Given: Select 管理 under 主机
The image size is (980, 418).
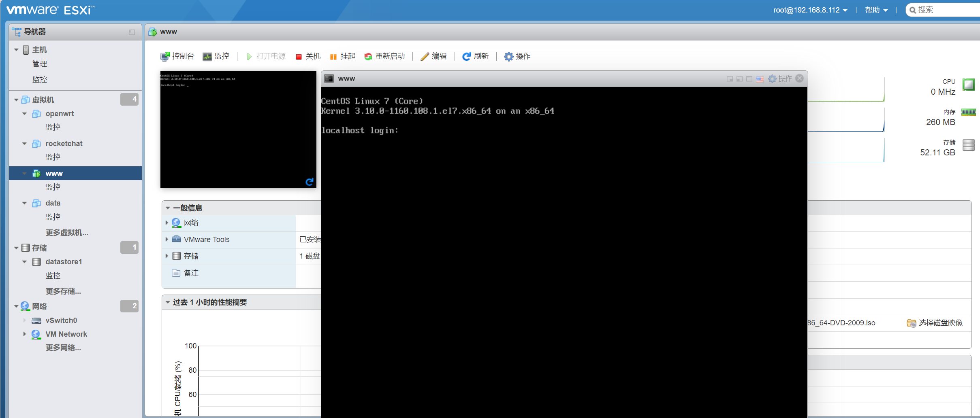Looking at the screenshot, I should pos(40,64).
